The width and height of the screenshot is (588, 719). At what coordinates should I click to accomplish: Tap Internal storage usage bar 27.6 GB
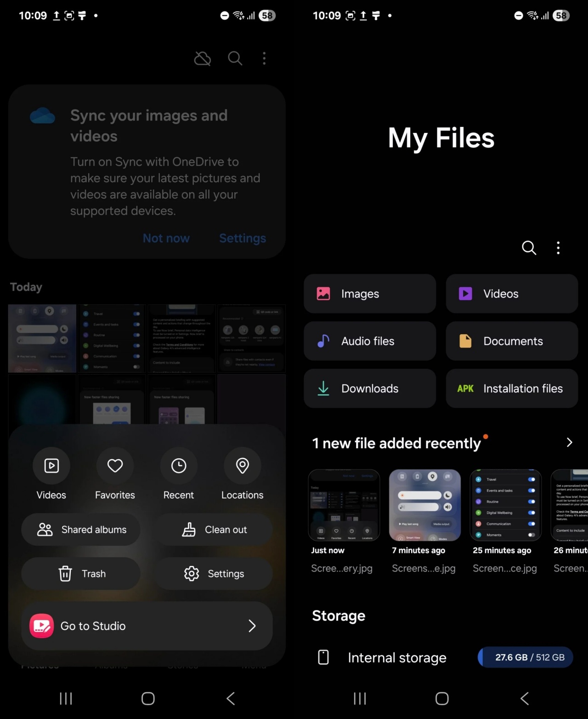[x=526, y=657]
